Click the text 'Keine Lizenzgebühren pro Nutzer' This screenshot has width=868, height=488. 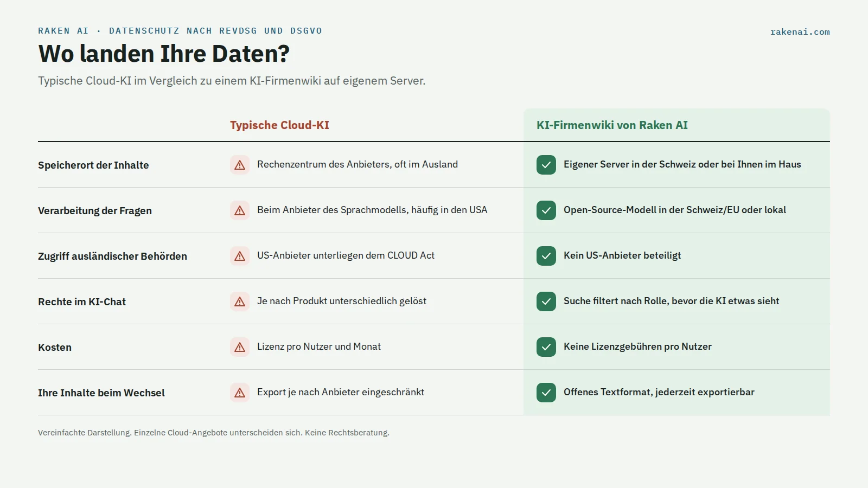[x=637, y=346]
